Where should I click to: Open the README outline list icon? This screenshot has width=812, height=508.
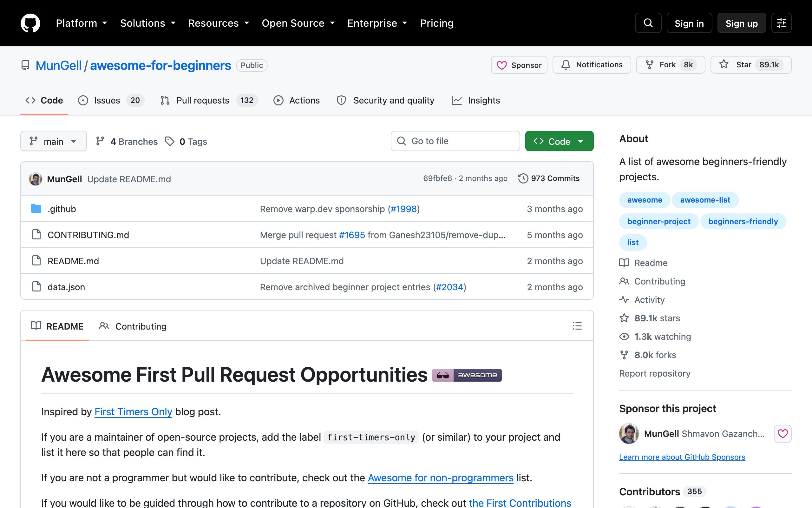click(577, 326)
